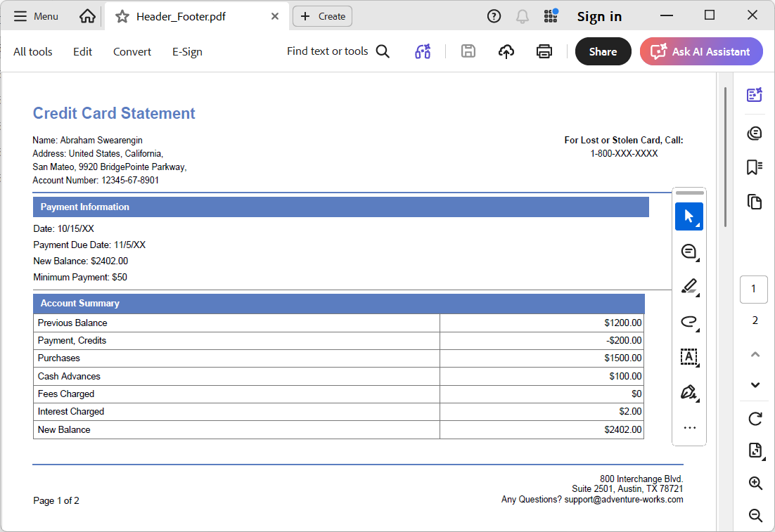The height and width of the screenshot is (532, 775).
Task: Select the arrow selection tool
Action: point(689,216)
